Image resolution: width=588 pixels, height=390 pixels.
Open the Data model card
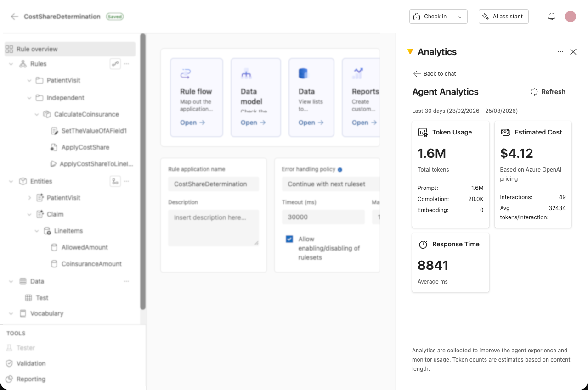(255, 97)
